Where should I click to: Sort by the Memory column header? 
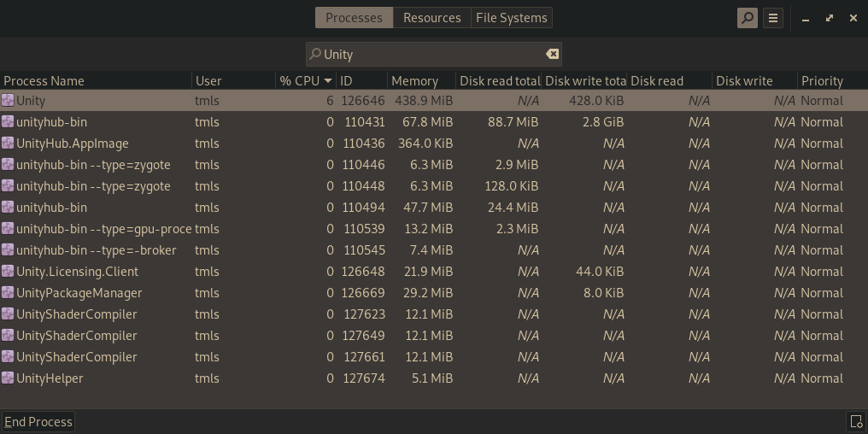414,81
